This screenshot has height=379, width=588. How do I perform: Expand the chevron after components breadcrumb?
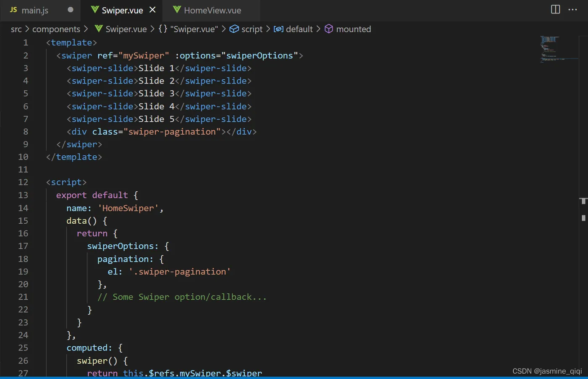tap(86, 29)
